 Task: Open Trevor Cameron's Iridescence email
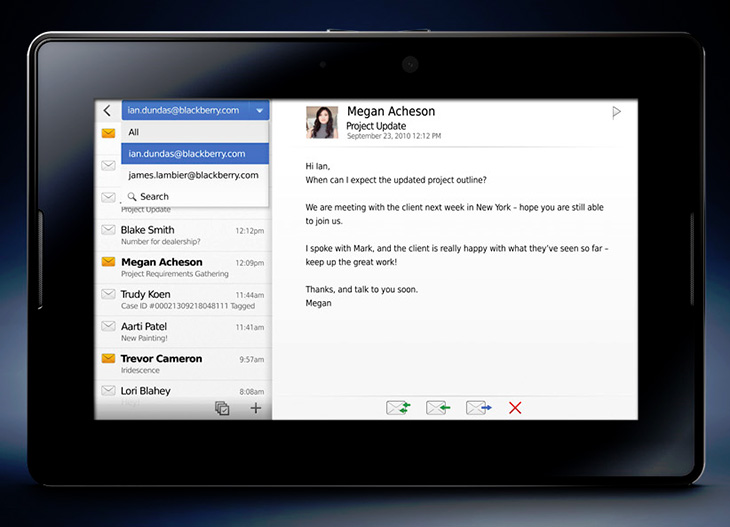tap(183, 364)
